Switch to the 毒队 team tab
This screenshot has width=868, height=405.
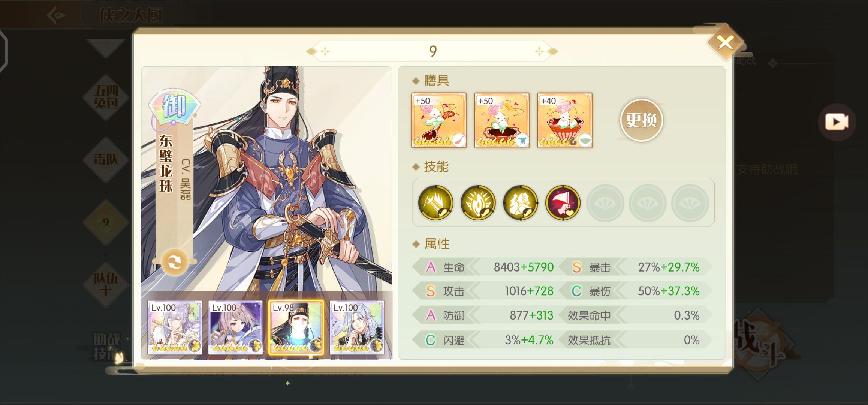[x=106, y=160]
